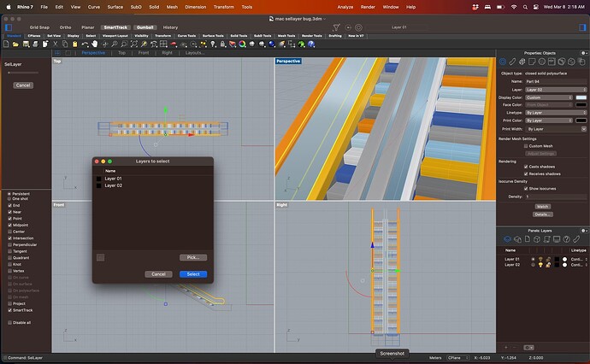Click the Zoom Extents icon
Viewport: 590px width, 364px height.
pyautogui.click(x=134, y=44)
